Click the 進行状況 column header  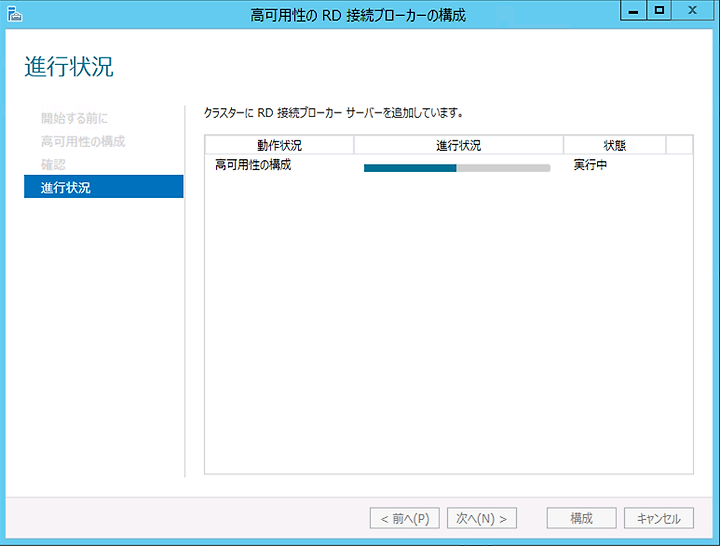click(x=458, y=145)
